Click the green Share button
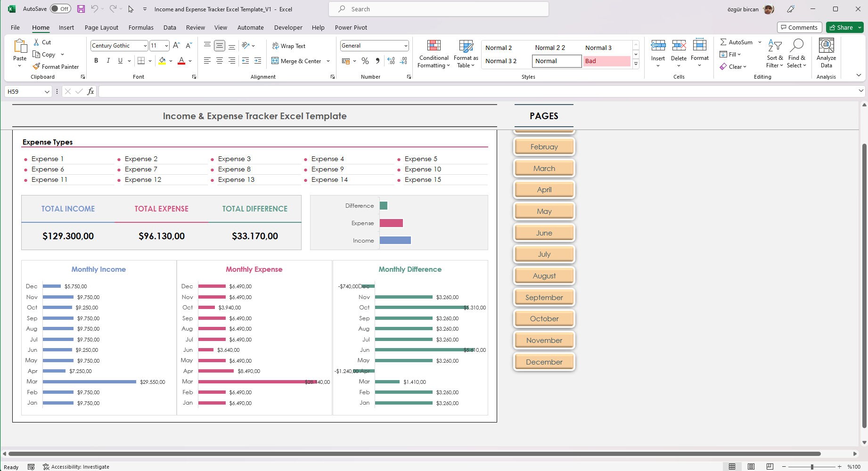This screenshot has width=868, height=471. tap(841, 27)
